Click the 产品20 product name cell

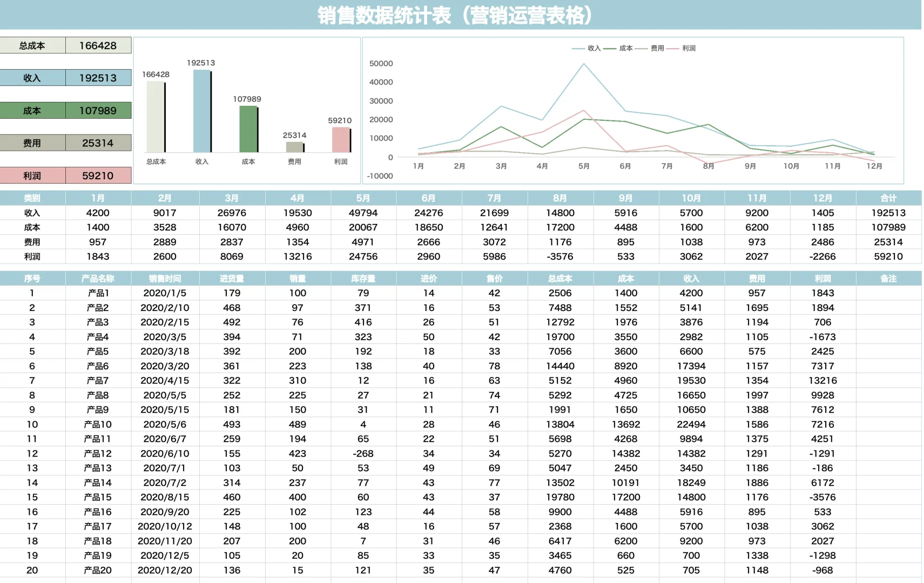pyautogui.click(x=98, y=570)
